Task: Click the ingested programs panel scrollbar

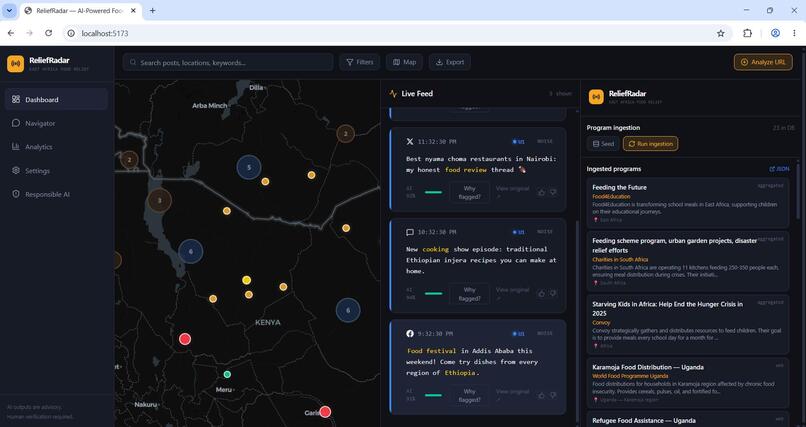Action: 798,193
